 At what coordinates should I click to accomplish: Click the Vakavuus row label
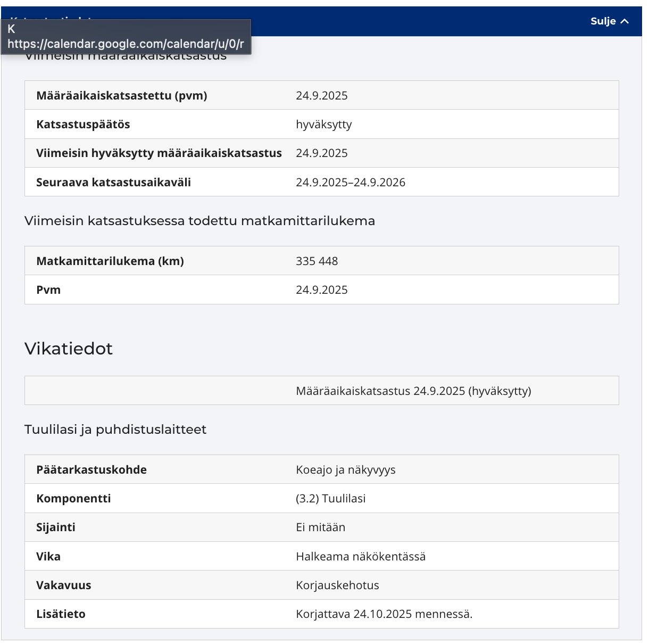pos(64,585)
